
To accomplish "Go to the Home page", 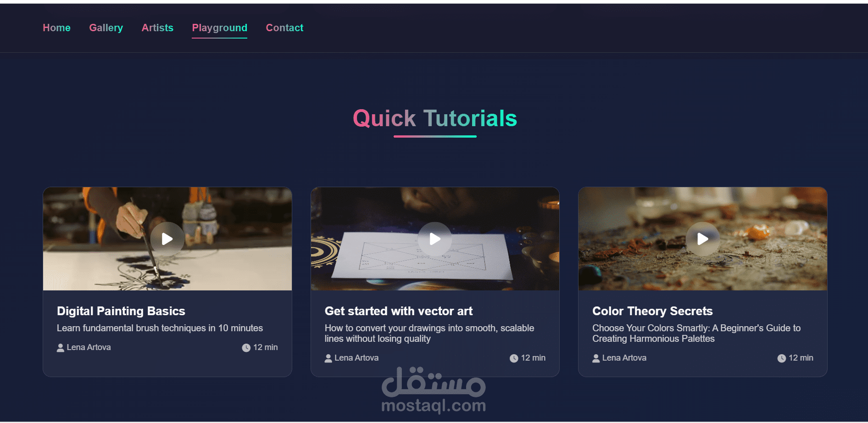I will point(56,28).
